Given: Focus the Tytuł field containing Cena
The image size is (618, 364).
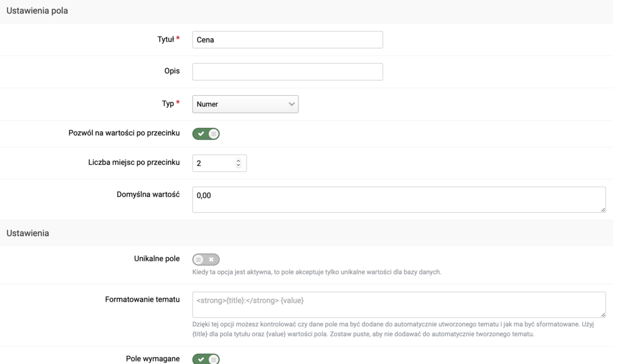Looking at the screenshot, I should [x=287, y=40].
